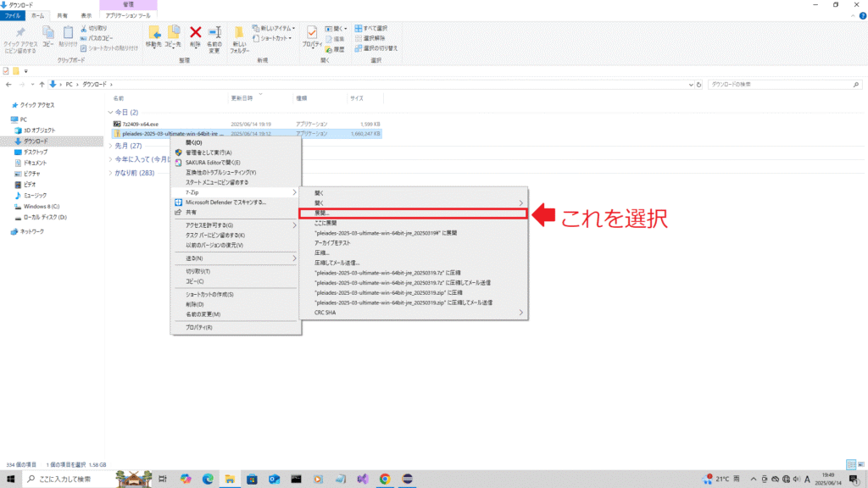Expand the かなり前 (283) group
This screenshot has height=488, width=868.
111,173
